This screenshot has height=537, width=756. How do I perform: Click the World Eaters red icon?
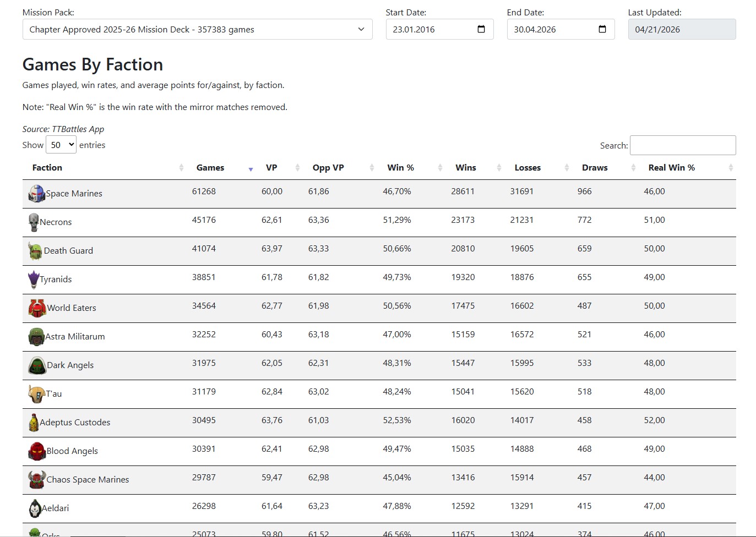37,308
